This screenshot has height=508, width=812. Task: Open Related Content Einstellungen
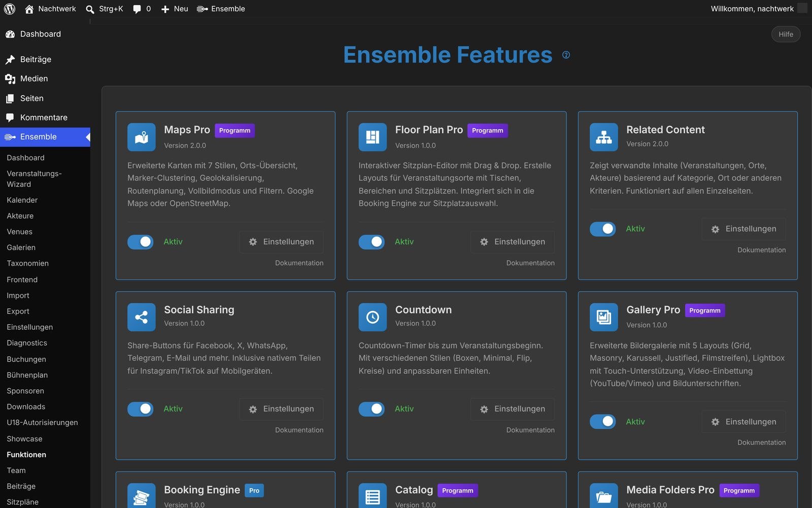point(744,229)
